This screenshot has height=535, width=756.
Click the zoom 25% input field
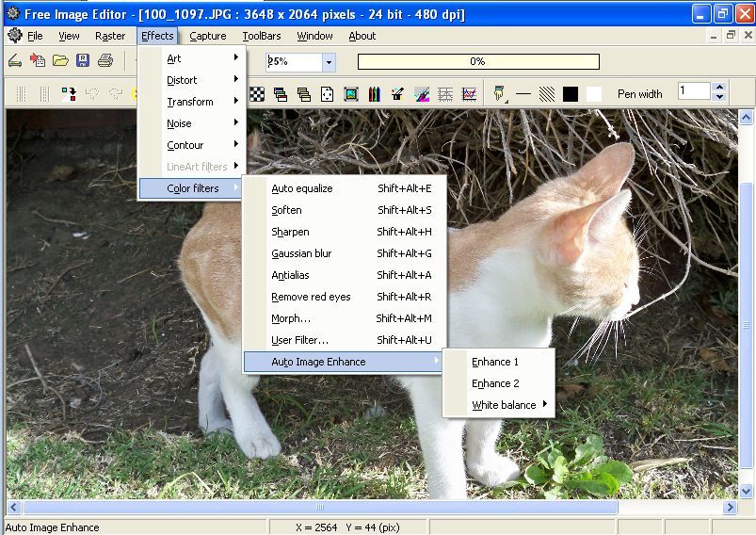[294, 62]
